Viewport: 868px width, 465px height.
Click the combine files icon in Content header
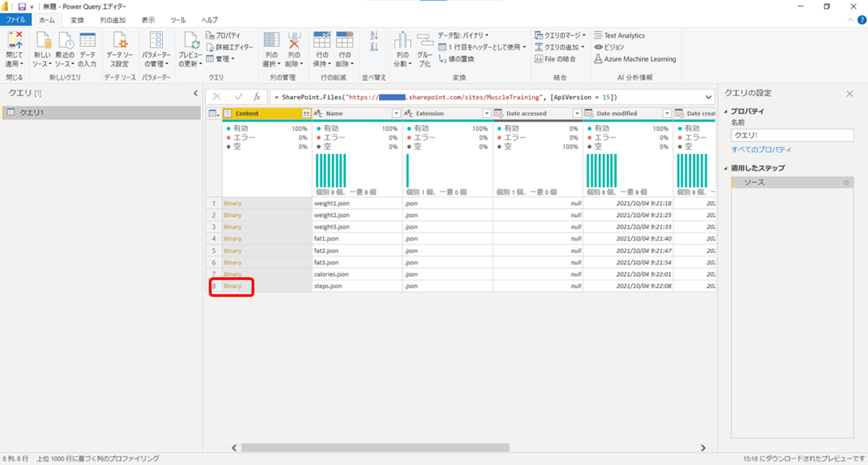[306, 114]
